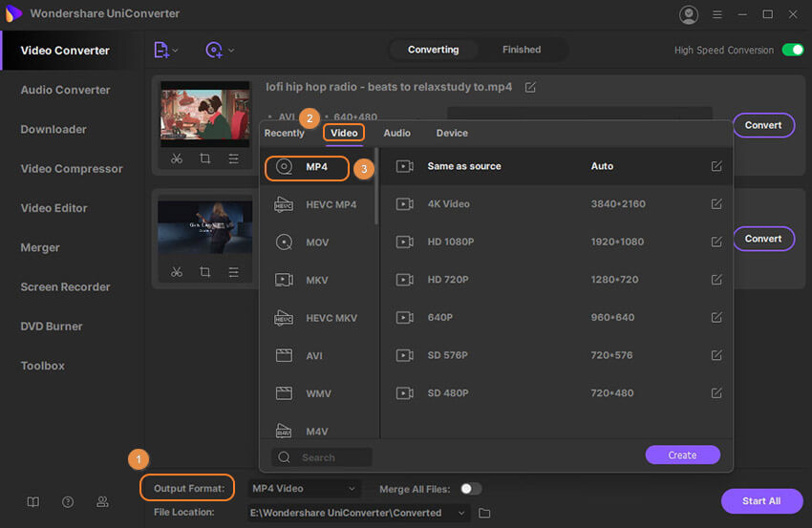Open the user account profile icon
Image resolution: width=812 pixels, height=528 pixels.
[688, 14]
